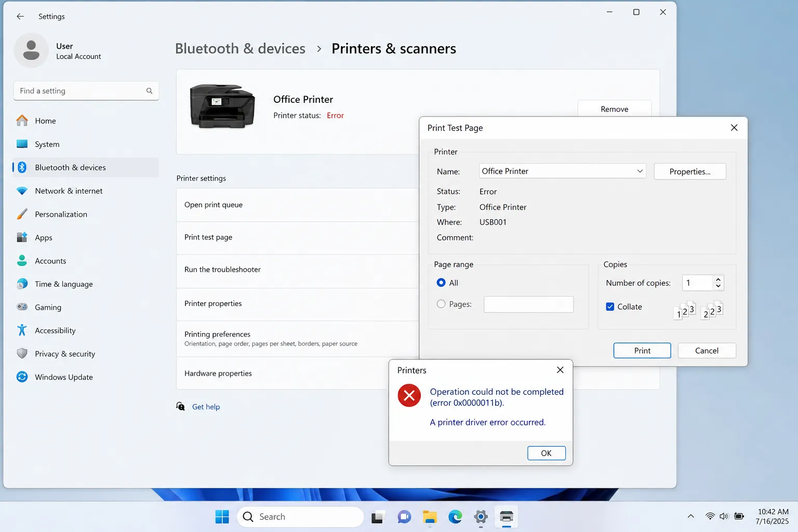Click the USB001 port text

[493, 222]
